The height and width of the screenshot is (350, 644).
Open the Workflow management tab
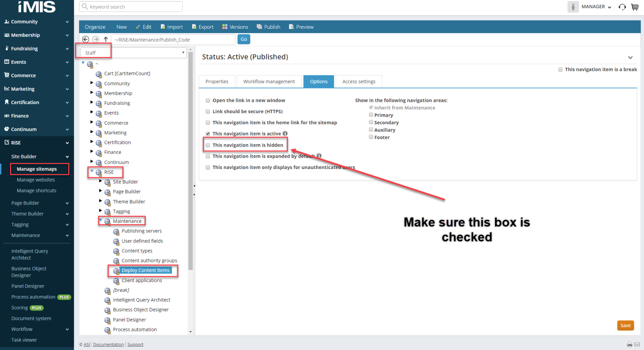[269, 81]
